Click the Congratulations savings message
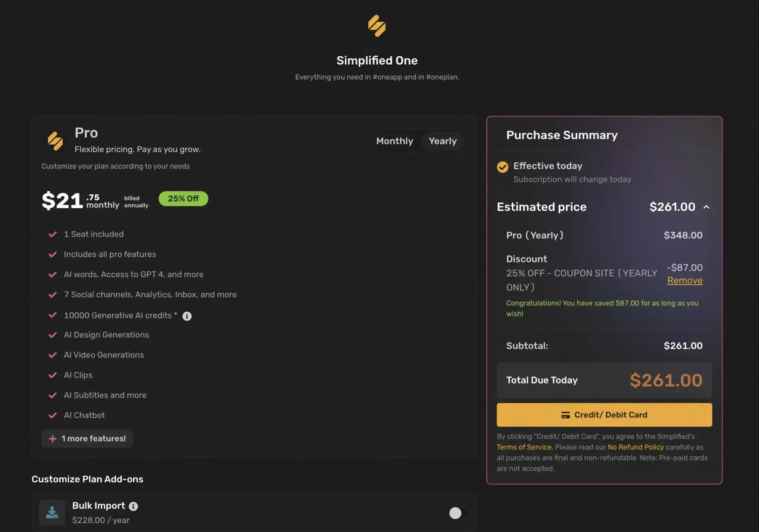759x532 pixels. pyautogui.click(x=602, y=308)
